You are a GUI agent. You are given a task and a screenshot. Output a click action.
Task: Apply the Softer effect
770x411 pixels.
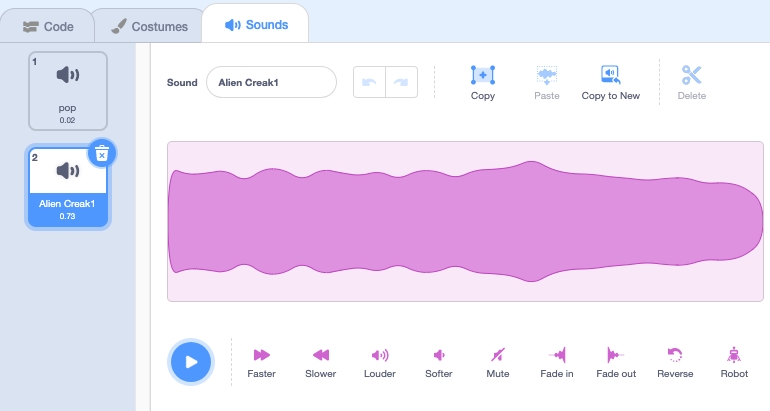tap(438, 355)
